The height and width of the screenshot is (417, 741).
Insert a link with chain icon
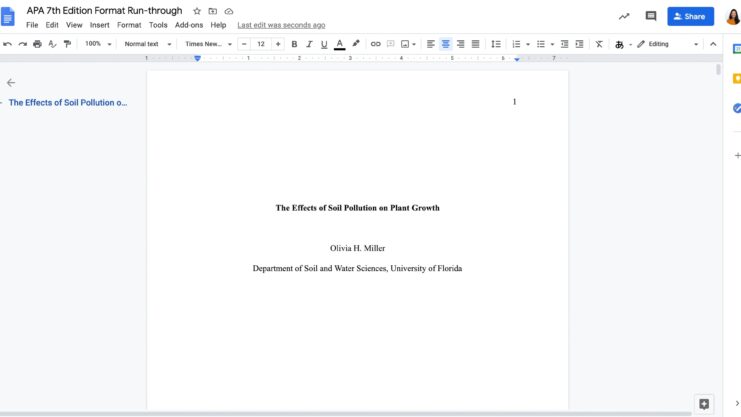375,44
